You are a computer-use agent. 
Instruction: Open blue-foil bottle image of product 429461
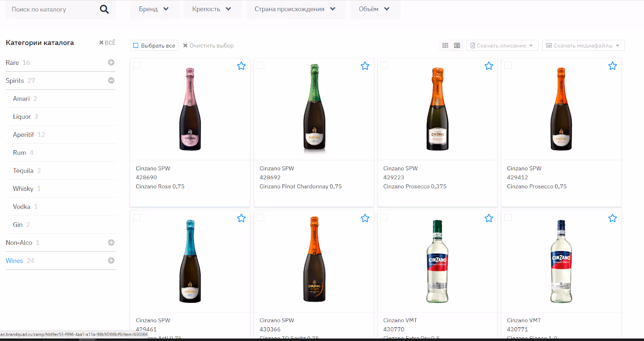click(190, 261)
